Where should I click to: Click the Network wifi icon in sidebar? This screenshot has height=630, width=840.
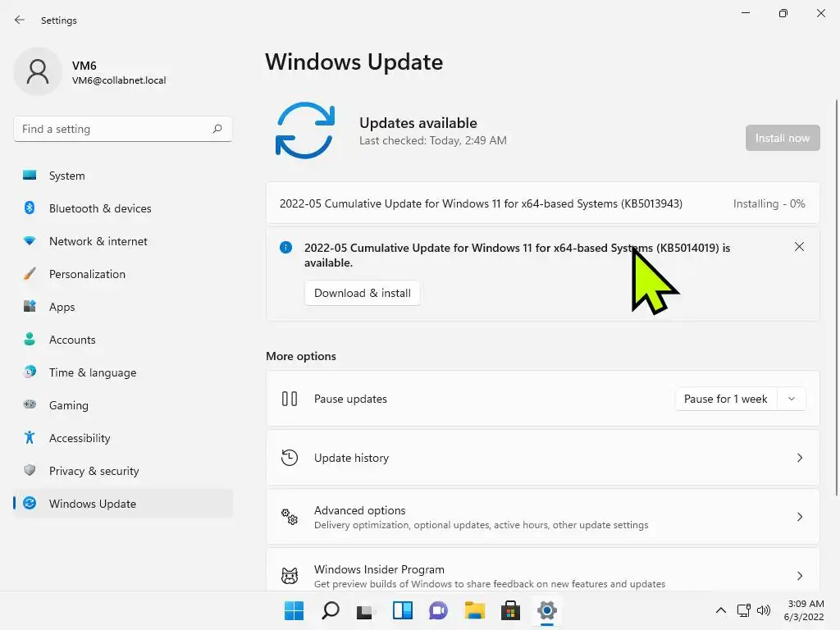[30, 241]
